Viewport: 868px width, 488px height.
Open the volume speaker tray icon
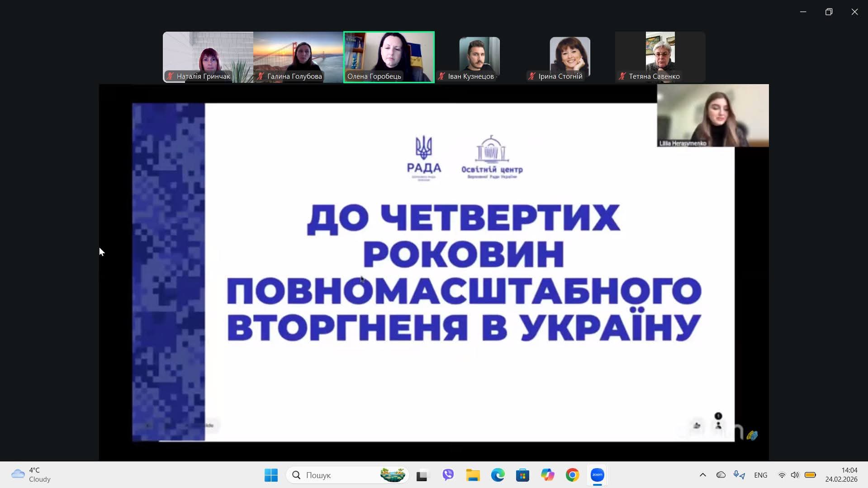tap(795, 475)
